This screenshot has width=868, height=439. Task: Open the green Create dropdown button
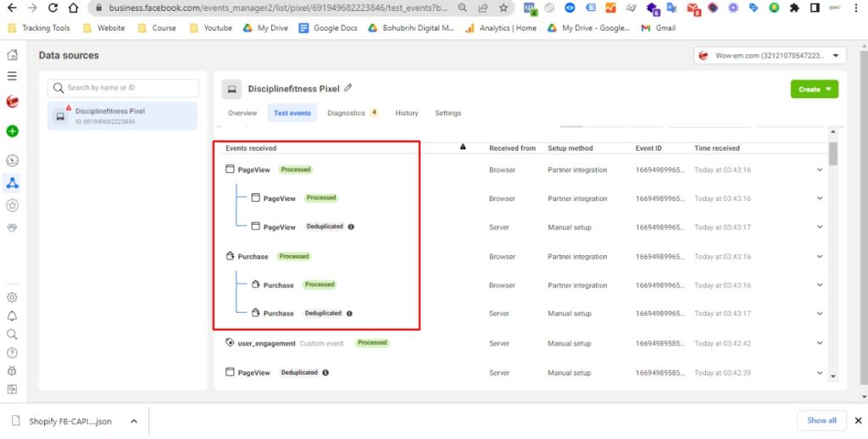click(x=814, y=89)
